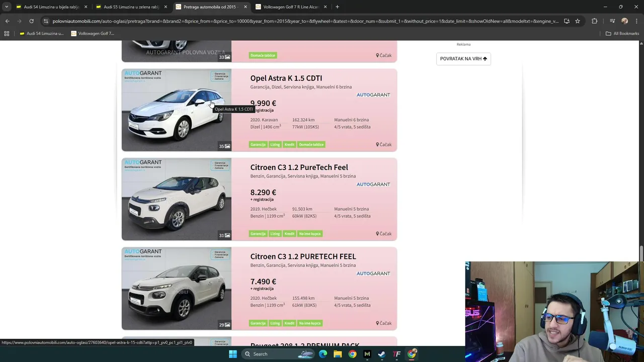The width and height of the screenshot is (644, 362).
Task: Open Steam from the taskbar
Action: 382,354
